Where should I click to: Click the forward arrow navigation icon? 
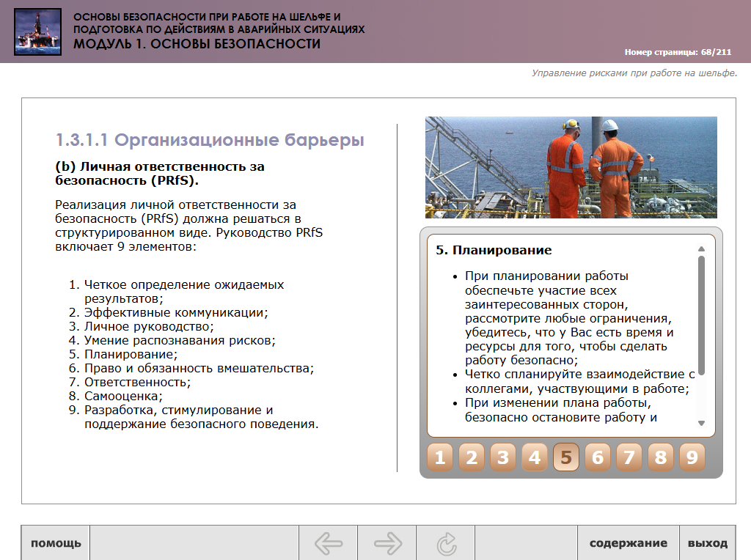coord(387,543)
